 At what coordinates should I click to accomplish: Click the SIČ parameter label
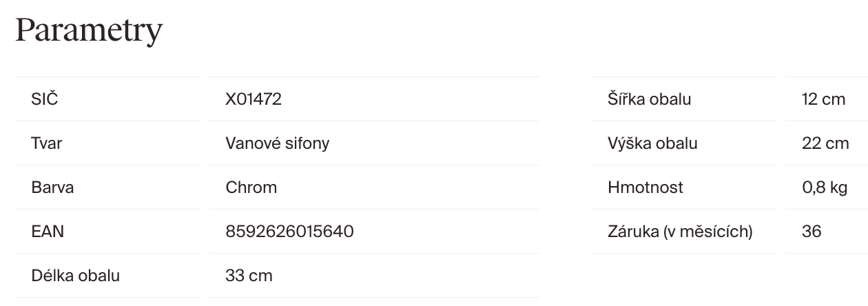coord(45,99)
